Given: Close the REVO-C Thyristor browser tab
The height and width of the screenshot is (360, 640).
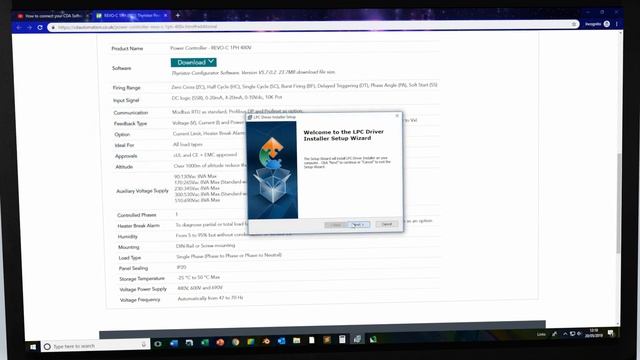Looking at the screenshot, I should click(165, 16).
